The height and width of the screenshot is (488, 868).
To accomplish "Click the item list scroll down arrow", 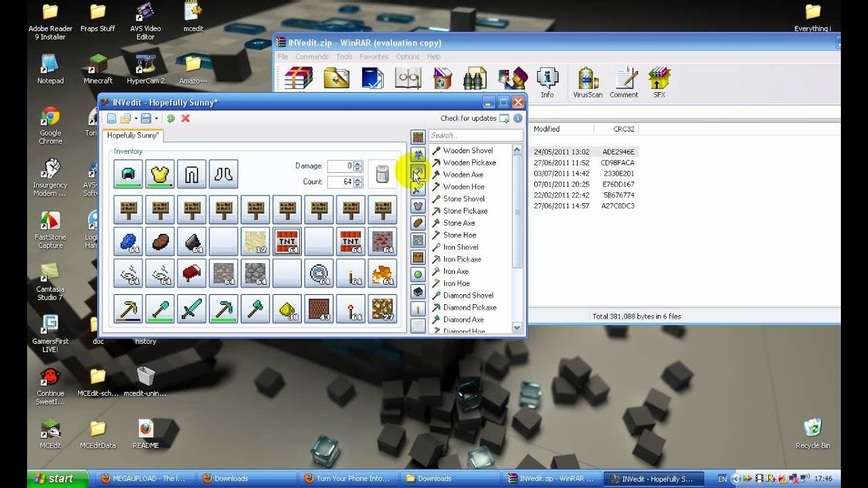I will 517,327.
